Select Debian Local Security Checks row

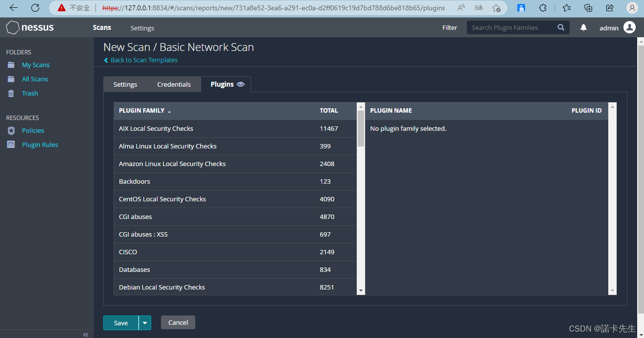click(x=235, y=287)
